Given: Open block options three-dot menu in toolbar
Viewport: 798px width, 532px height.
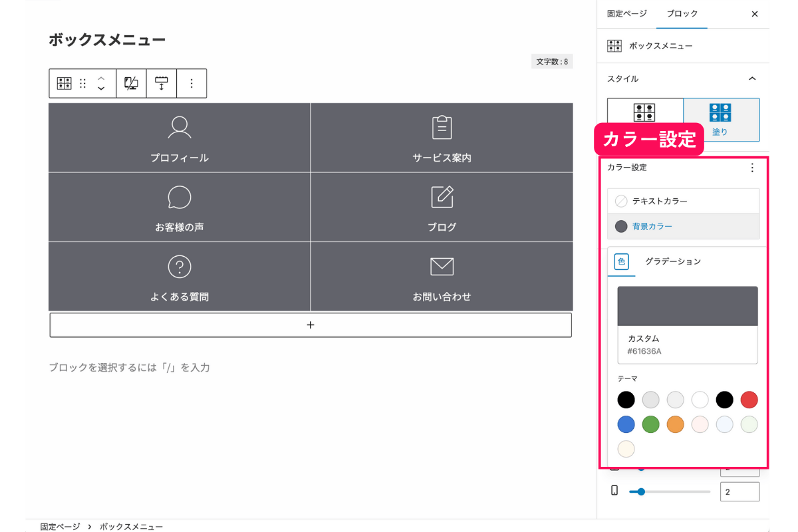Looking at the screenshot, I should click(192, 83).
